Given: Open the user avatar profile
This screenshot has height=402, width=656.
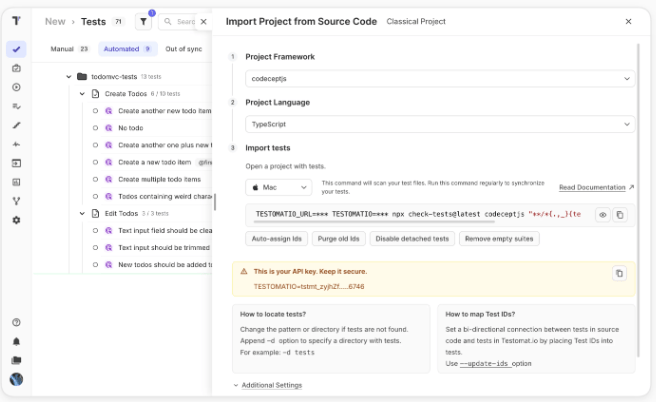Looking at the screenshot, I should (x=16, y=379).
